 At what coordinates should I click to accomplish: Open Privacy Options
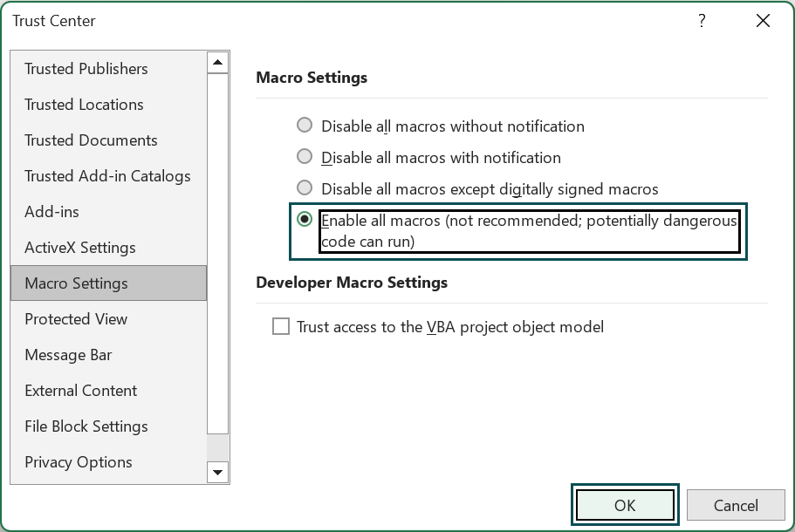(108, 462)
